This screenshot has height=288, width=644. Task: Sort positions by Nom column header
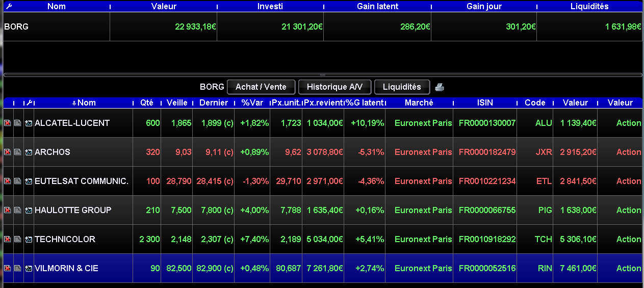84,103
